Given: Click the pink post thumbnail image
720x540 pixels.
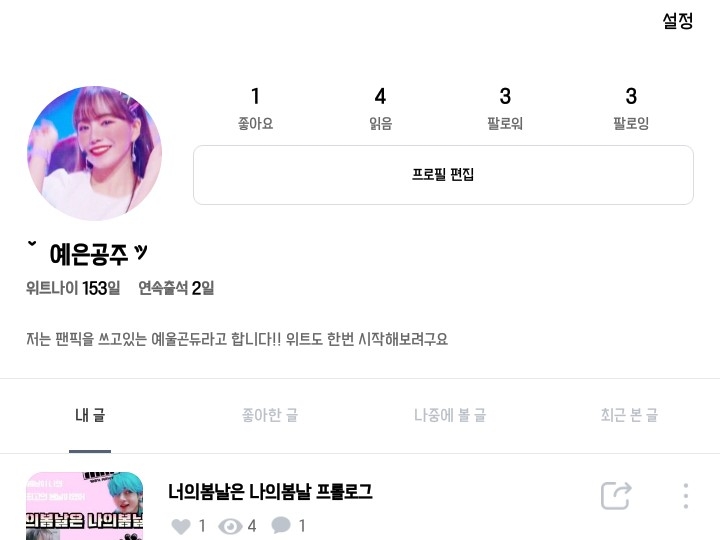Looking at the screenshot, I should pyautogui.click(x=84, y=506).
